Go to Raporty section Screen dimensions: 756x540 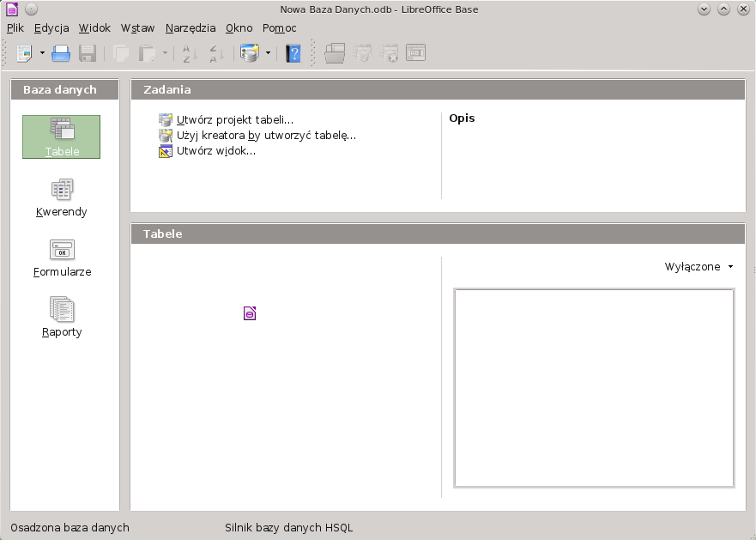pyautogui.click(x=62, y=318)
